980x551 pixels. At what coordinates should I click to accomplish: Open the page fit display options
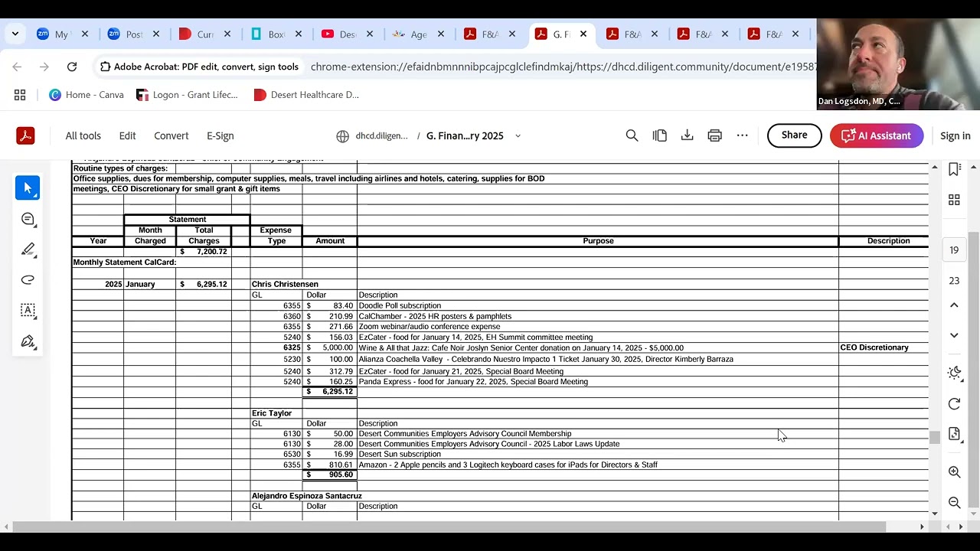pyautogui.click(x=954, y=434)
